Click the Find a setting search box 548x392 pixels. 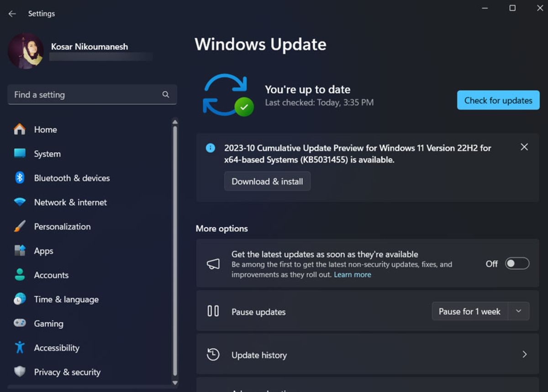point(92,94)
